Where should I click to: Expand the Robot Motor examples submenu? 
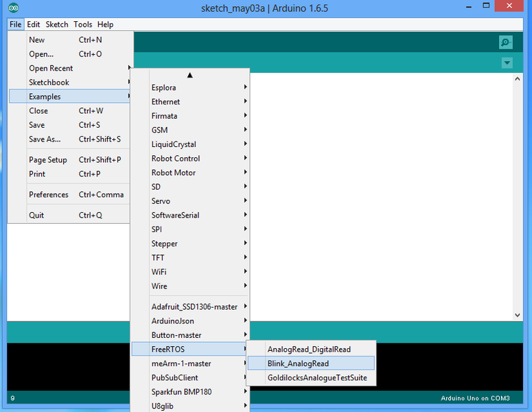pos(190,173)
